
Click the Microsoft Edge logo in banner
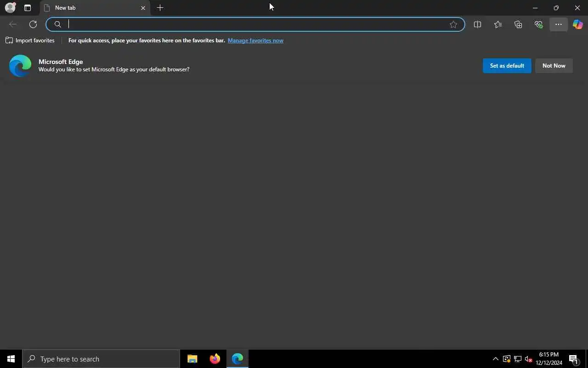coord(20,66)
